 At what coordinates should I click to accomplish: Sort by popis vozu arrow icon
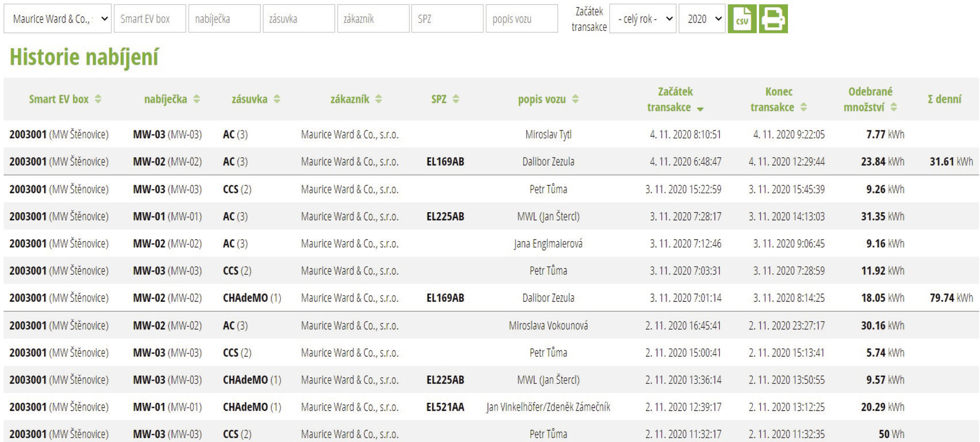coord(575,99)
